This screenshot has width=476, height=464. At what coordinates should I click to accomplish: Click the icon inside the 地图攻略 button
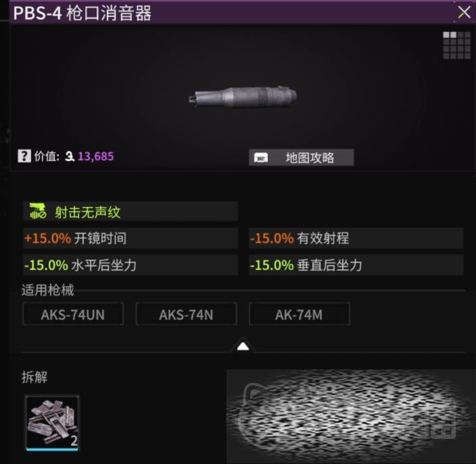pos(261,158)
